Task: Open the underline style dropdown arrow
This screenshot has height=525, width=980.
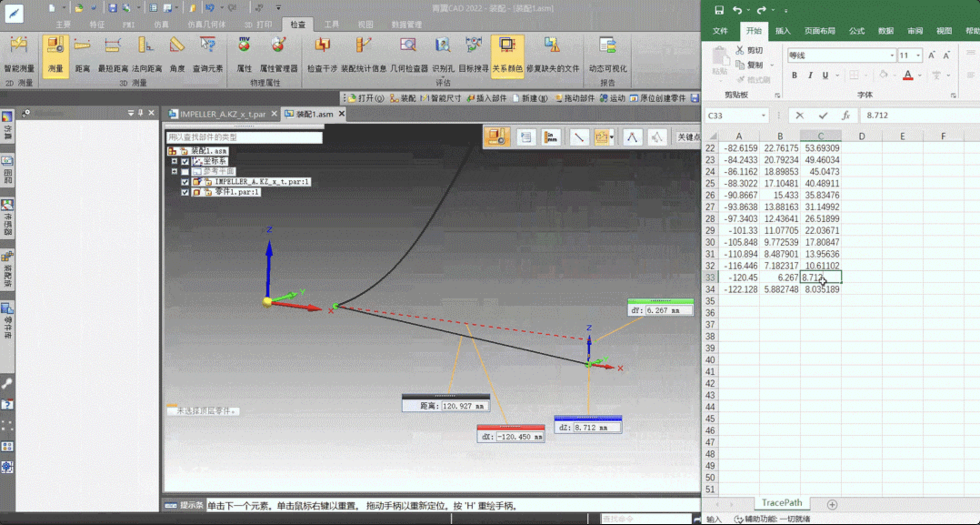Action: tap(837, 75)
